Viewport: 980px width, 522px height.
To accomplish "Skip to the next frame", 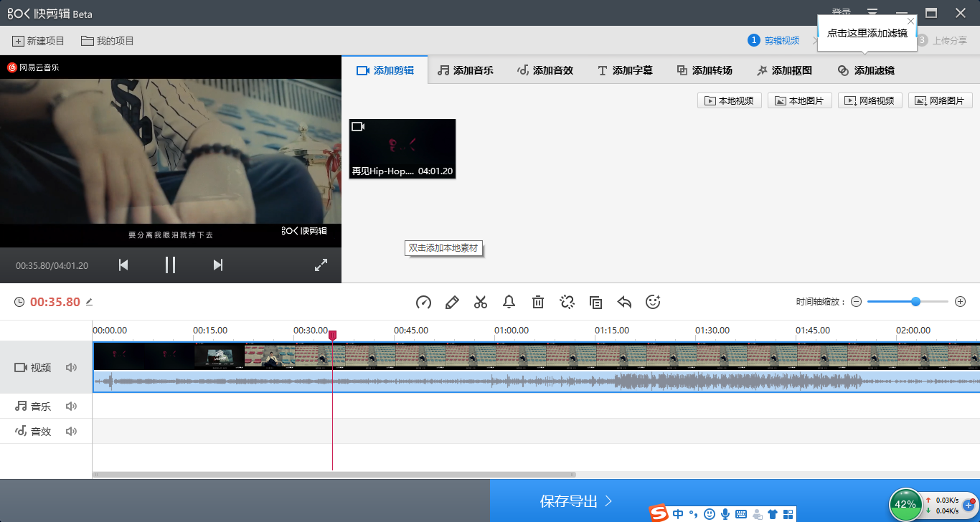I will 218,265.
